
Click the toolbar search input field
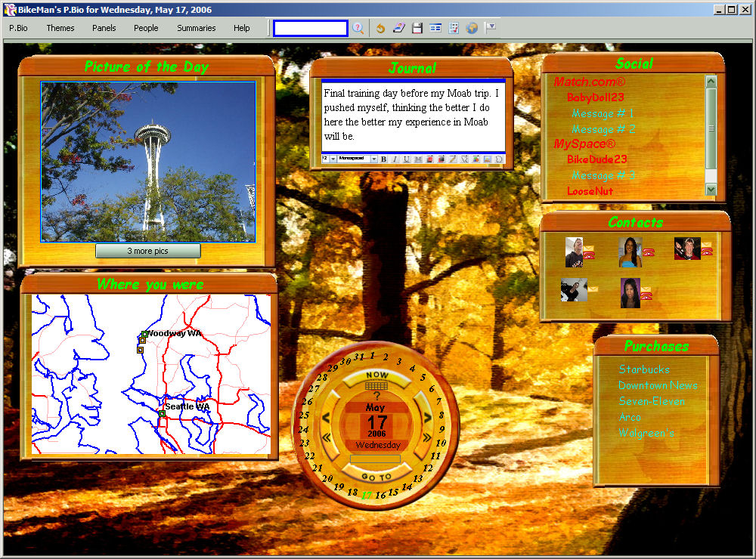(x=311, y=28)
